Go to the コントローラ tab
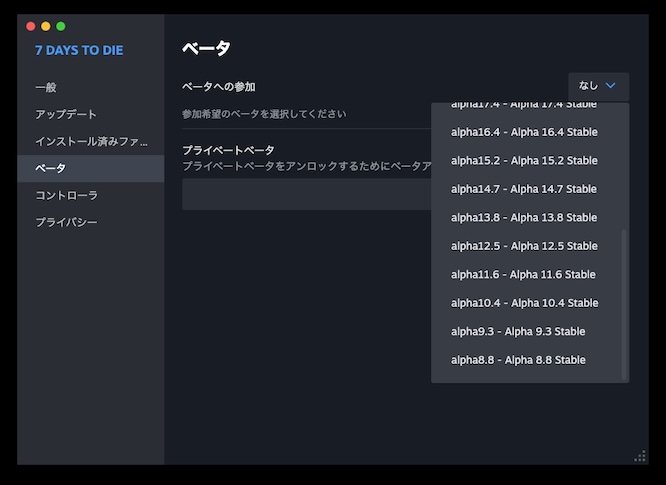Screen dimensions: 666x485 [x=66, y=195]
